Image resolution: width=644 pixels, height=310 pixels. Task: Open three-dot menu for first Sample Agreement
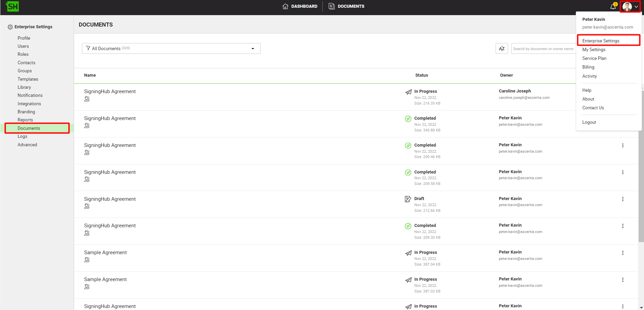(623, 253)
